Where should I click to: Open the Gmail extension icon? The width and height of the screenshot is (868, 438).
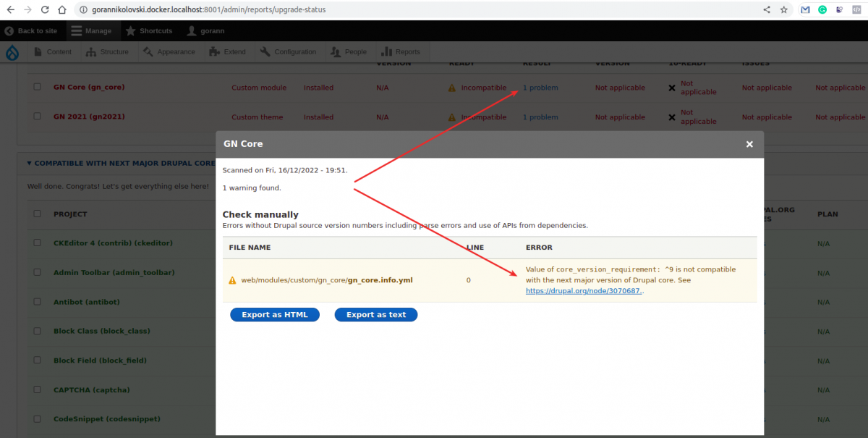pyautogui.click(x=806, y=10)
